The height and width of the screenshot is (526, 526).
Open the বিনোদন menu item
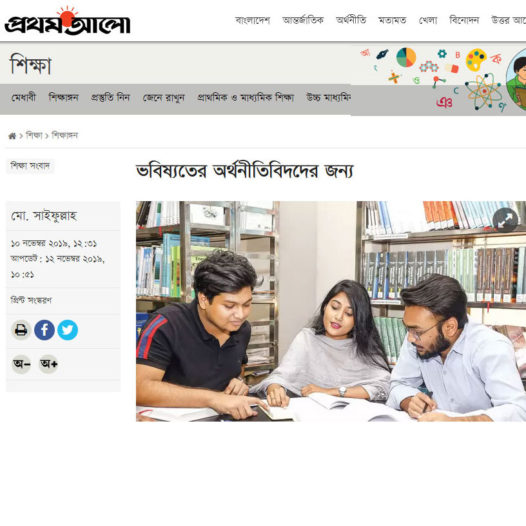point(464,20)
